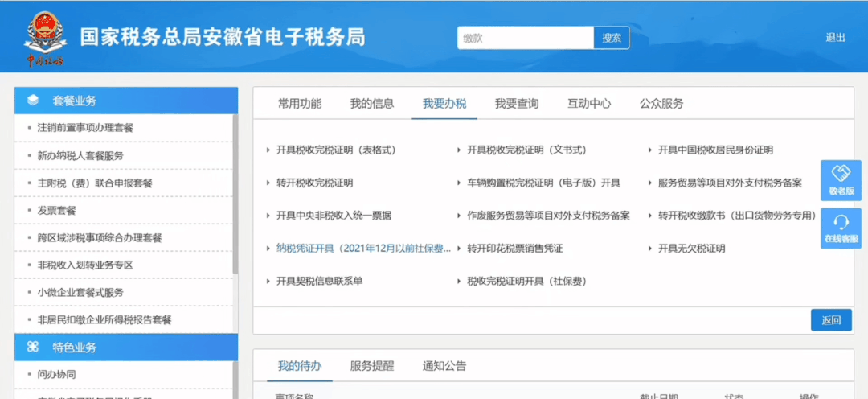The height and width of the screenshot is (399, 868).
Task: Open 问办协同 in 特色业务
Action: coord(56,375)
